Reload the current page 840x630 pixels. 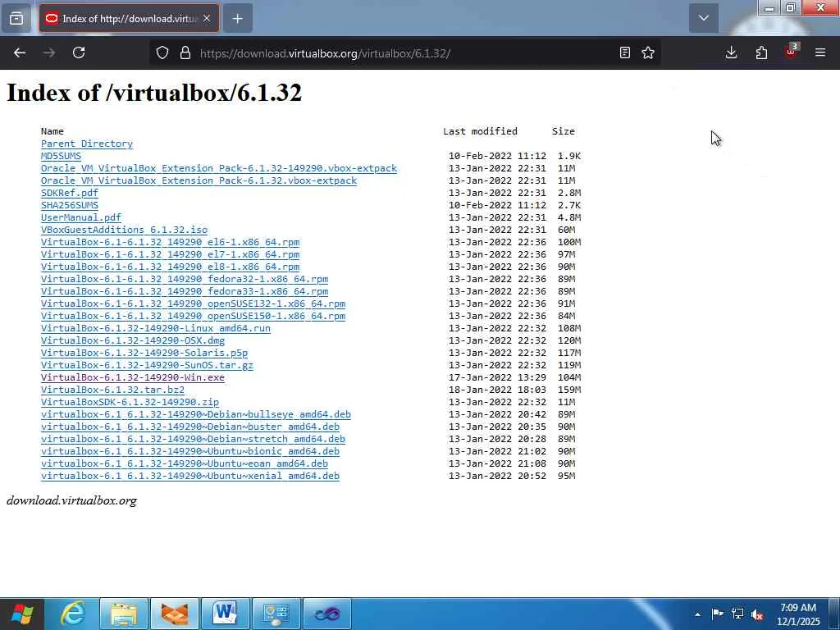click(x=79, y=52)
